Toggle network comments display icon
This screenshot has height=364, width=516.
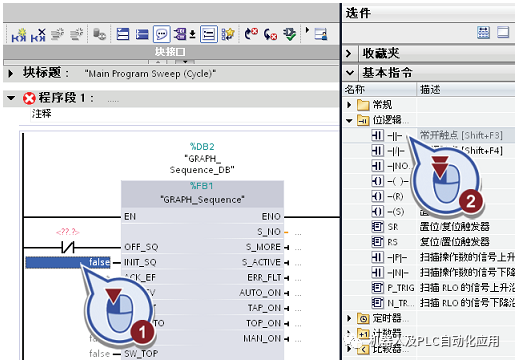click(x=209, y=34)
